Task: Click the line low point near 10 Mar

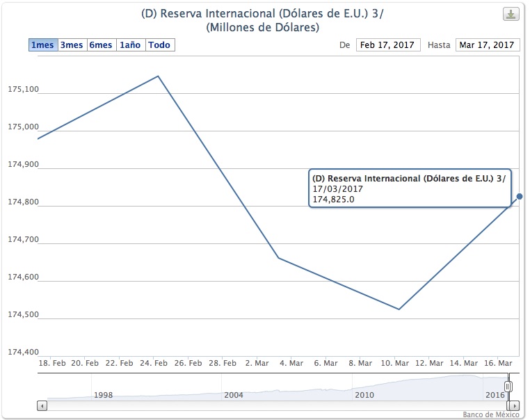Action: point(399,309)
